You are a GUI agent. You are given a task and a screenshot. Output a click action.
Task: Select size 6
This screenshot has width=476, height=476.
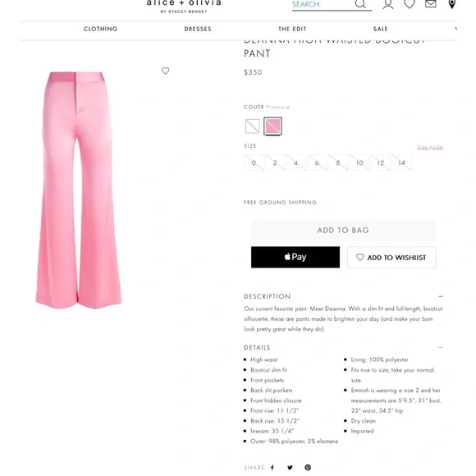tap(317, 162)
